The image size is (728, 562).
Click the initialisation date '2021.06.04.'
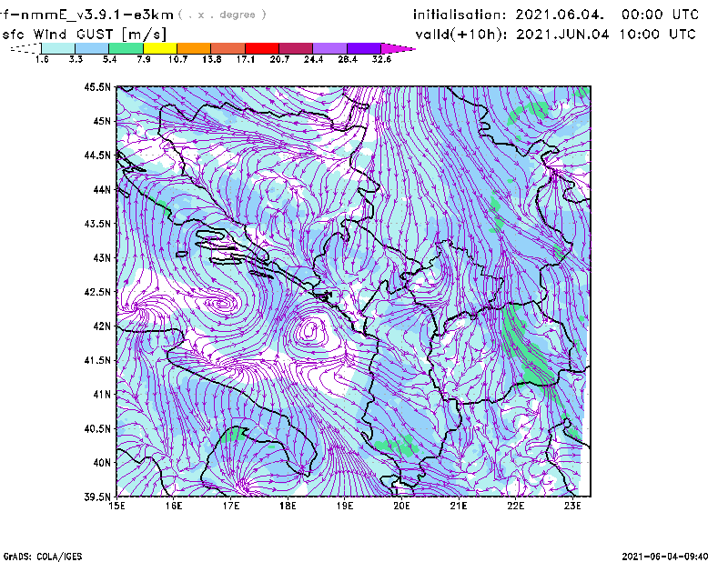(x=560, y=15)
